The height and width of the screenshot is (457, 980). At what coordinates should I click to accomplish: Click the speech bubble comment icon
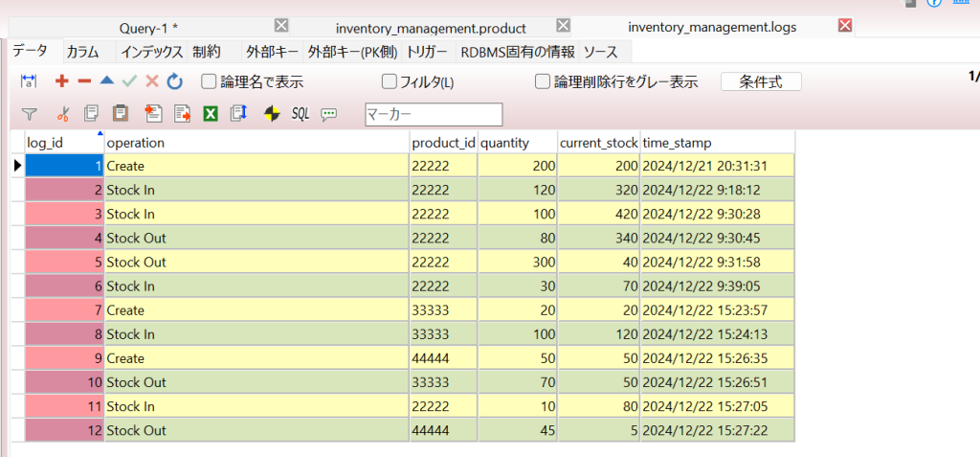[329, 114]
